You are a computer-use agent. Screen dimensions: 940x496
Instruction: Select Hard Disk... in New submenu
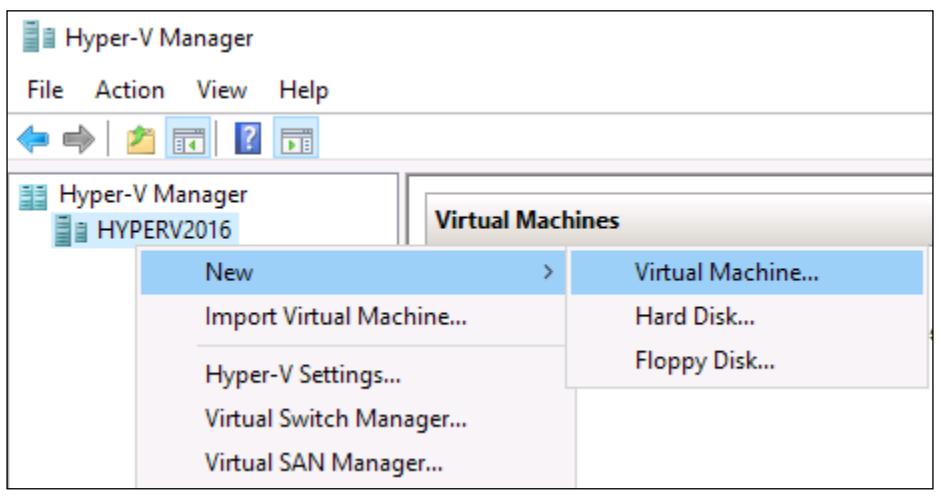pyautogui.click(x=746, y=316)
